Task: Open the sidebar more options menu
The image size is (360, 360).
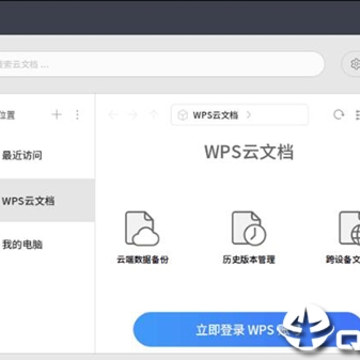Action: tap(77, 115)
